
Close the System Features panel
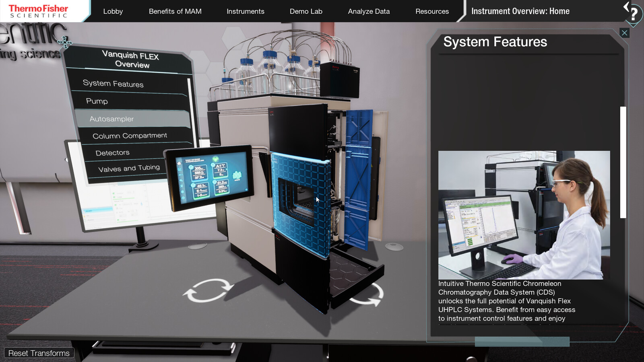tap(624, 33)
